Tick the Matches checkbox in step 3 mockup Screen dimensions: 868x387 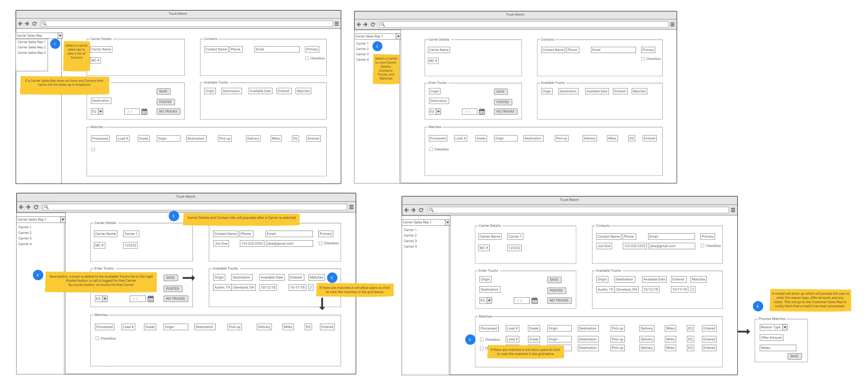coord(97,338)
